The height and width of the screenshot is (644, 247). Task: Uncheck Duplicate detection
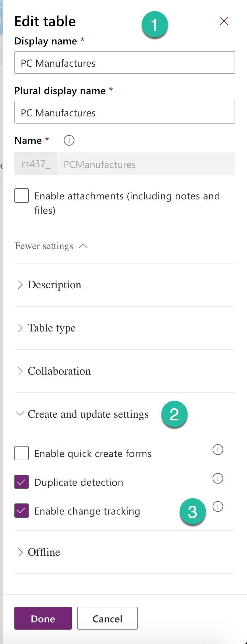click(22, 482)
